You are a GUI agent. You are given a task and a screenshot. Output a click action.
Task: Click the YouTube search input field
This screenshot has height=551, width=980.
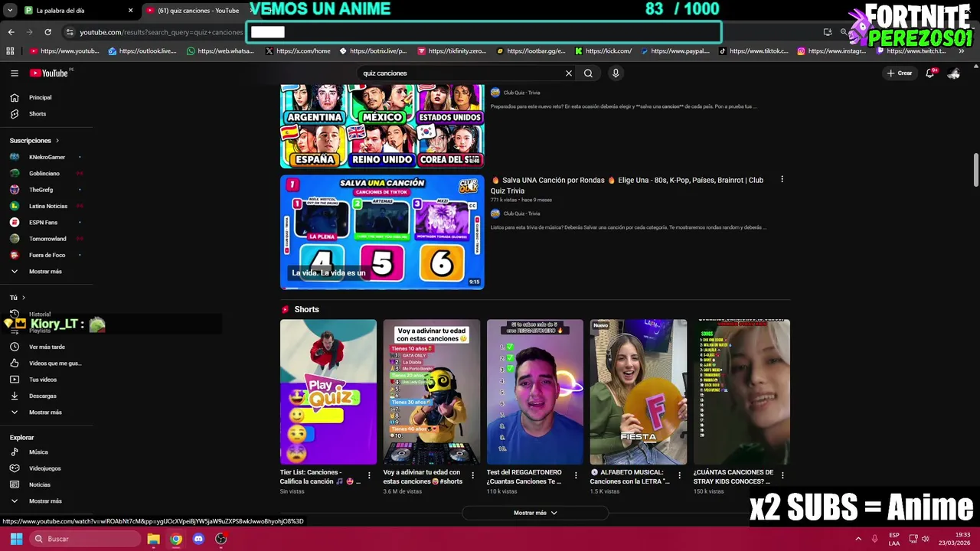click(461, 73)
